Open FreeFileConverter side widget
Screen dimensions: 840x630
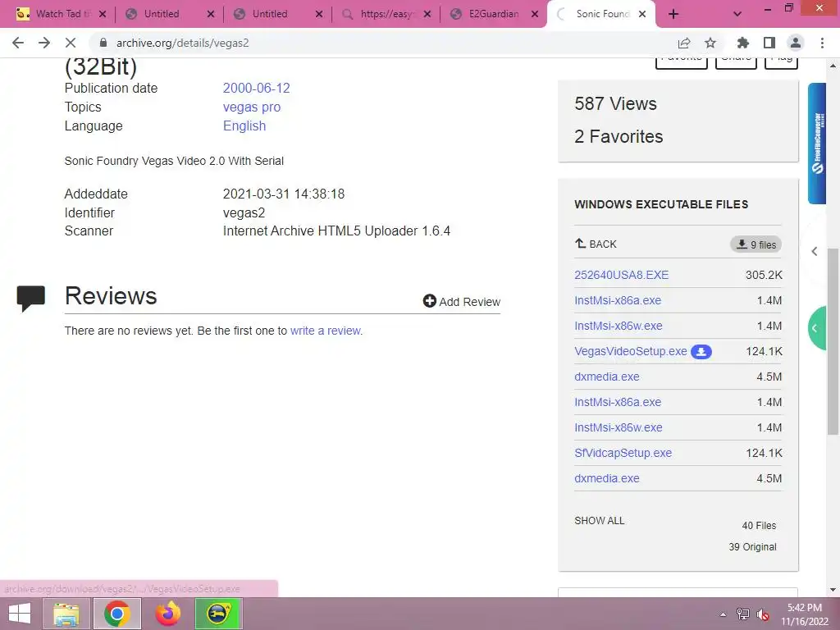click(817, 144)
